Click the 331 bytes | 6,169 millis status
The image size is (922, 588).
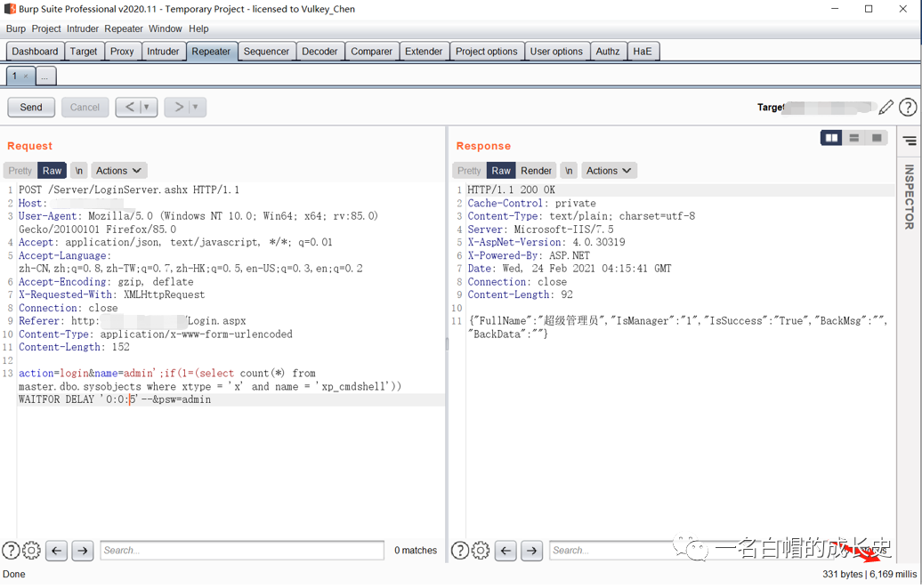point(869,575)
